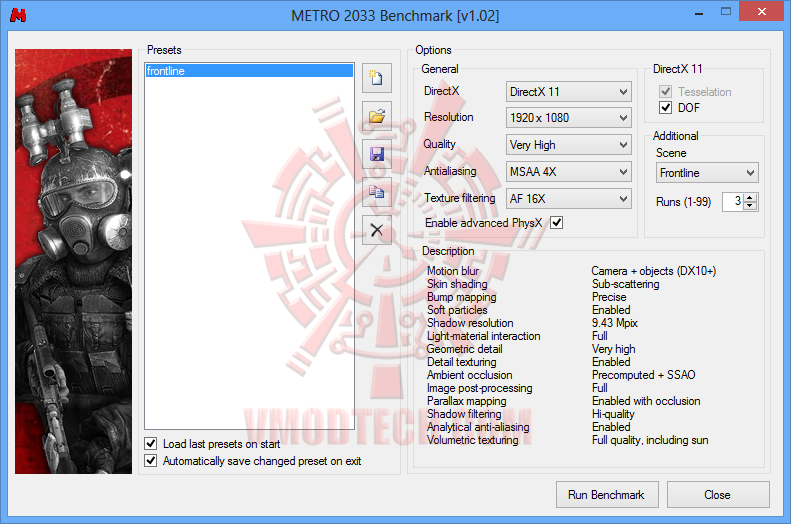Increase Runs count with up arrow

(x=750, y=198)
